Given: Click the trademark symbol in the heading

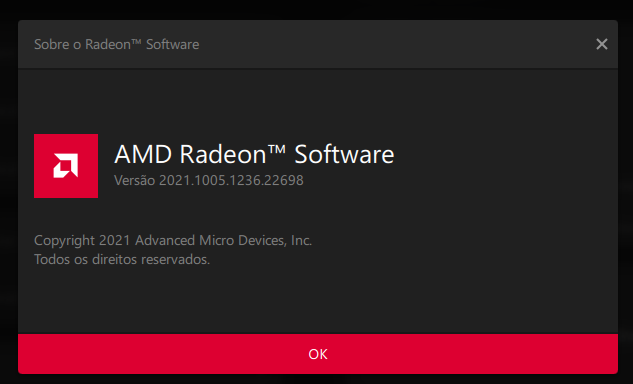Looking at the screenshot, I should (x=277, y=149).
